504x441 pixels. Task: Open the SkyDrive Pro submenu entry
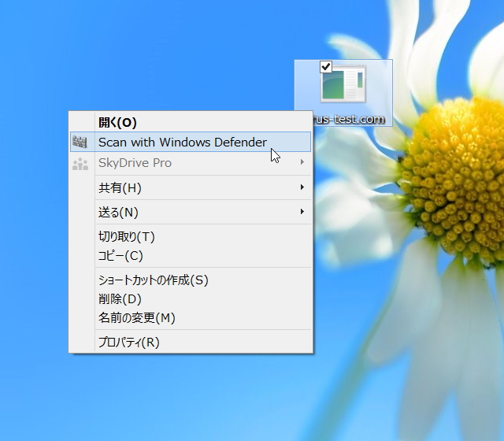point(191,163)
